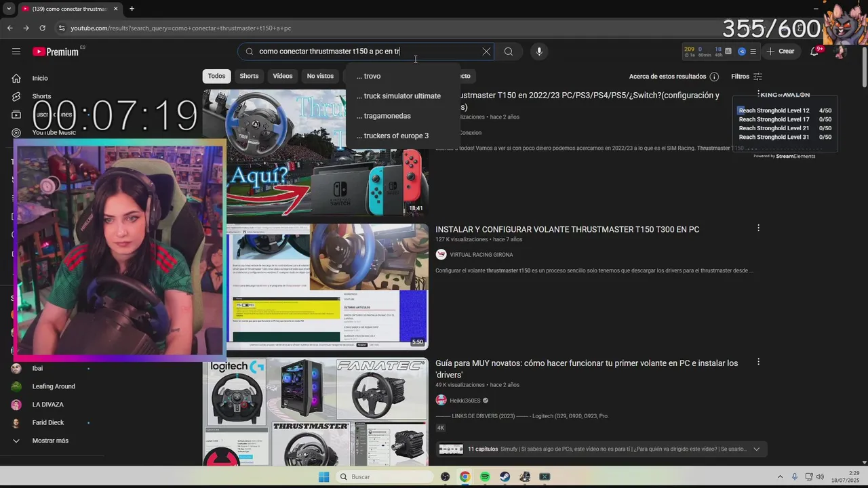Open a new browser tab
Viewport: 868px width, 488px height.
pos(132,9)
